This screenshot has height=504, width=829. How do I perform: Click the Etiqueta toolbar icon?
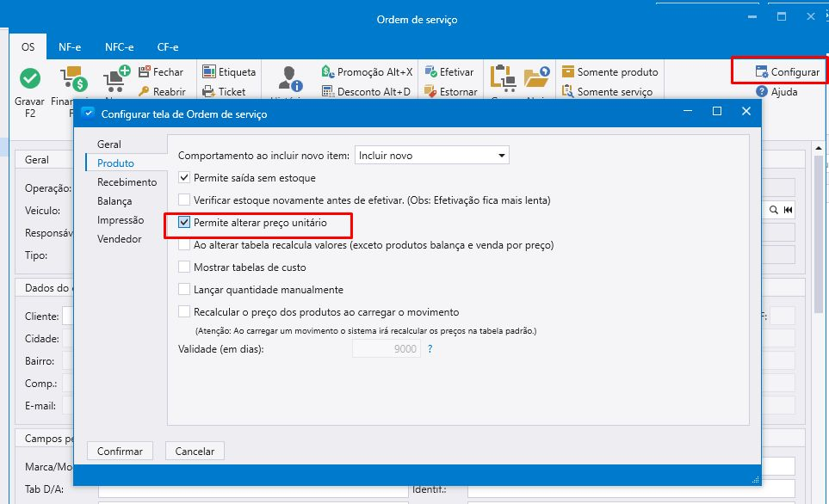tap(209, 72)
